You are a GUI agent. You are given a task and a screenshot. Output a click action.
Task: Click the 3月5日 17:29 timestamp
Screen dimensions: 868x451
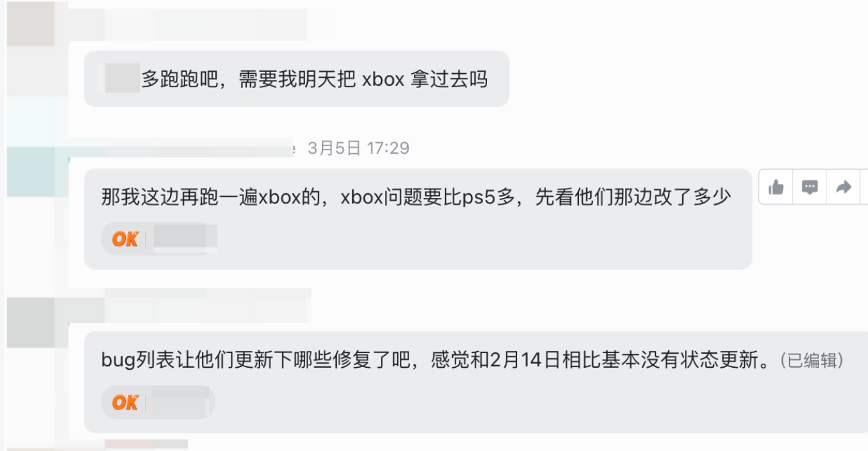pos(358,148)
